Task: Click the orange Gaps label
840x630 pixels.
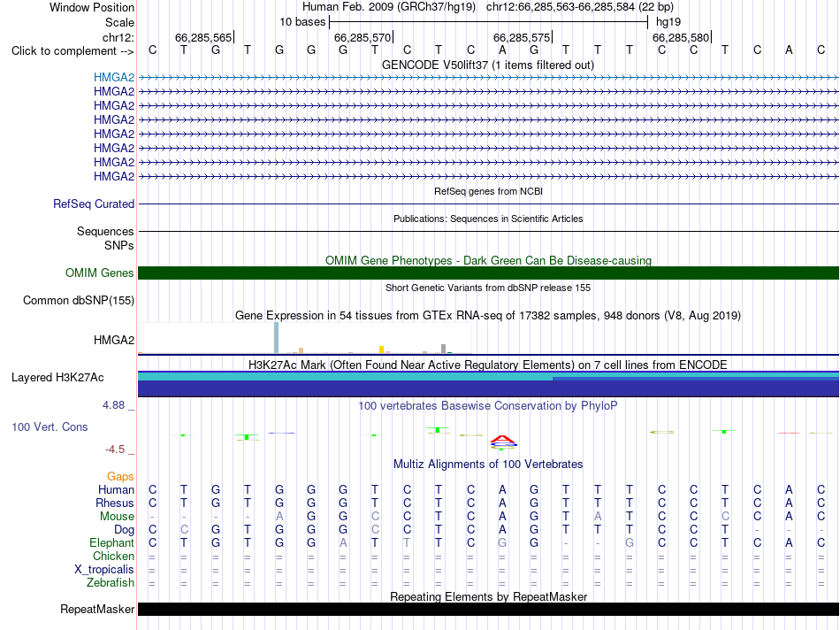Action: click(x=120, y=476)
